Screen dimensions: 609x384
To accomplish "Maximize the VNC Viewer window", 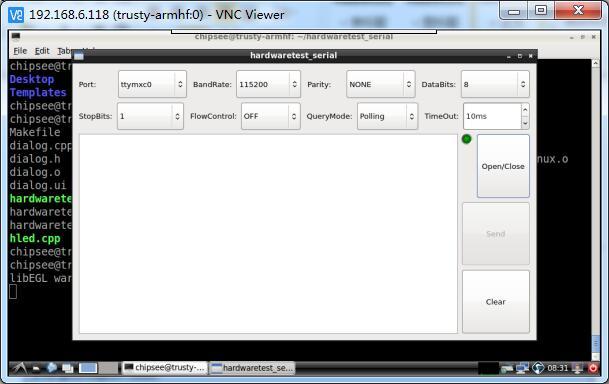I will point(541,11).
